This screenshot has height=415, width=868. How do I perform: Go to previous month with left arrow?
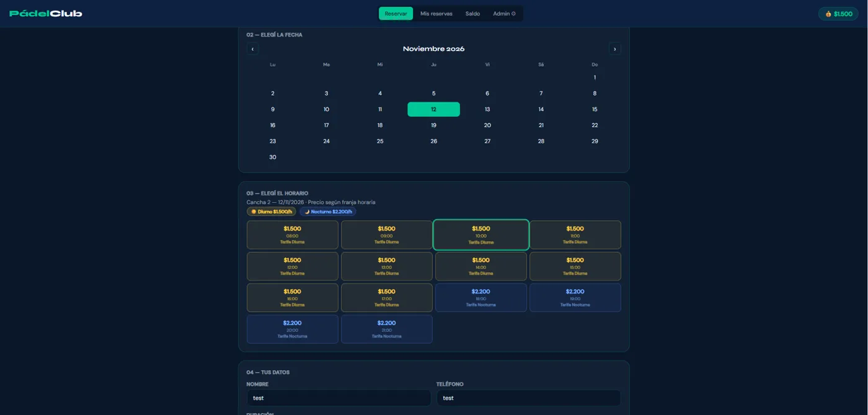pos(252,49)
